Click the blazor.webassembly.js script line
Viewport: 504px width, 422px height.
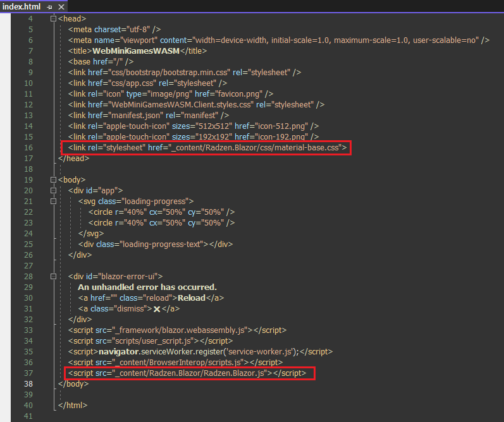point(177,330)
